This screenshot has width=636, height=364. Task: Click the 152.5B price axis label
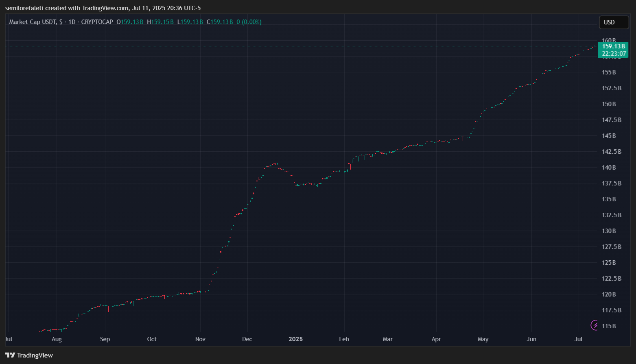pos(612,88)
